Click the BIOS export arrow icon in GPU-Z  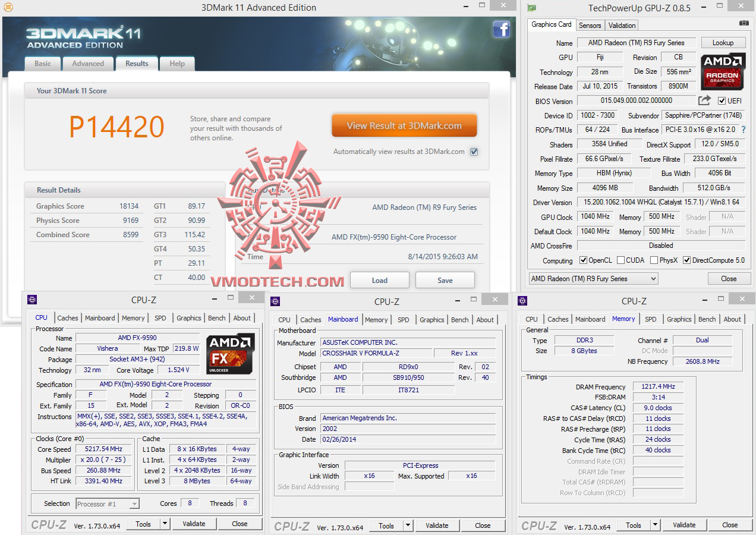point(705,100)
